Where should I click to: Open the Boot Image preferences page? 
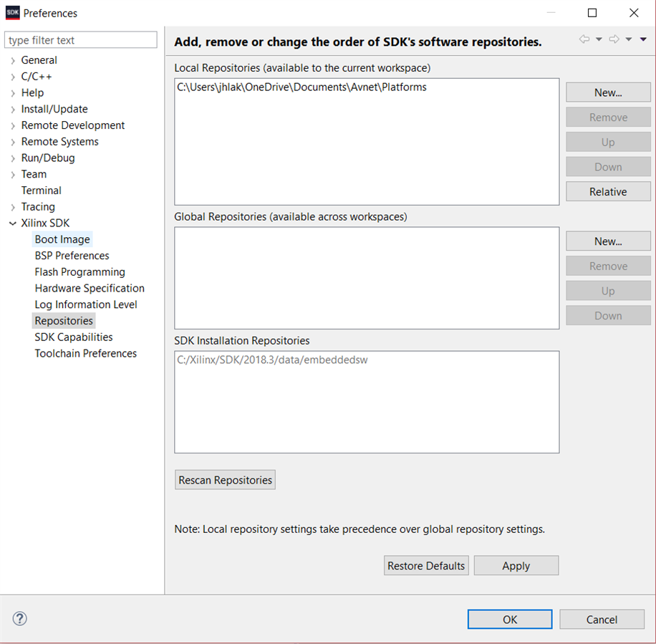point(62,240)
